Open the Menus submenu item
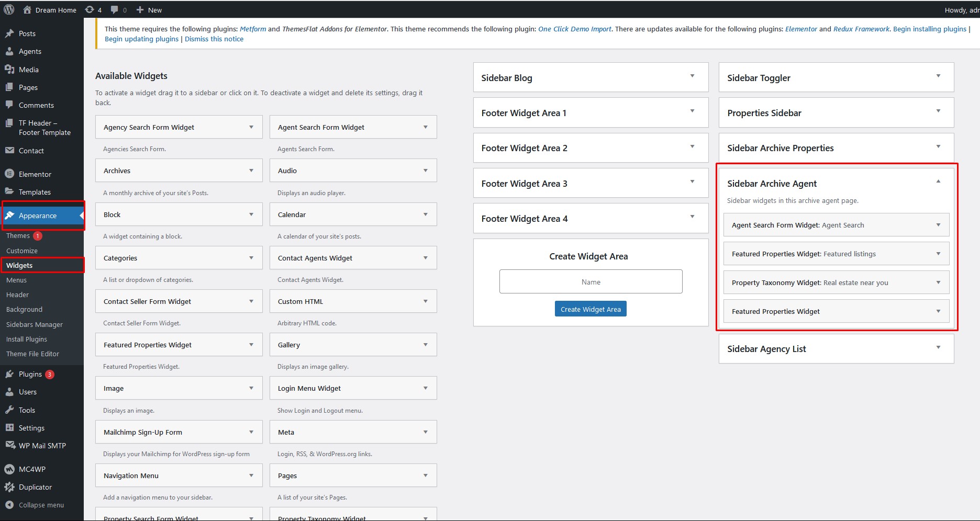980x521 pixels. click(16, 280)
